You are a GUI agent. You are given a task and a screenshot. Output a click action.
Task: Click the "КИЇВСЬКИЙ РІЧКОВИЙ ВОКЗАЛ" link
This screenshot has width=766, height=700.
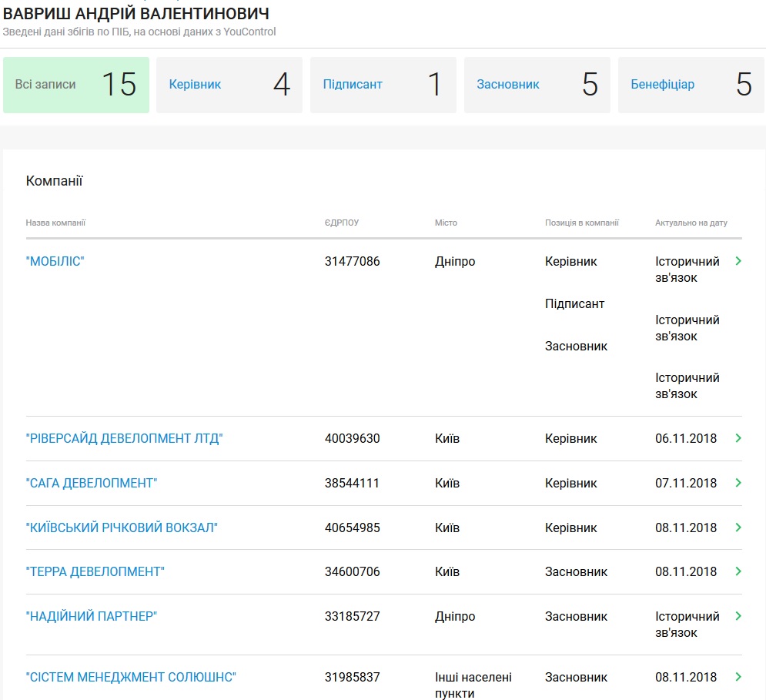pos(122,528)
